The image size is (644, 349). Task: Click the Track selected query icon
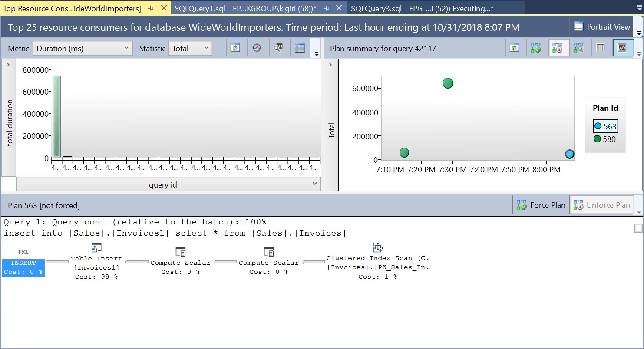(257, 48)
